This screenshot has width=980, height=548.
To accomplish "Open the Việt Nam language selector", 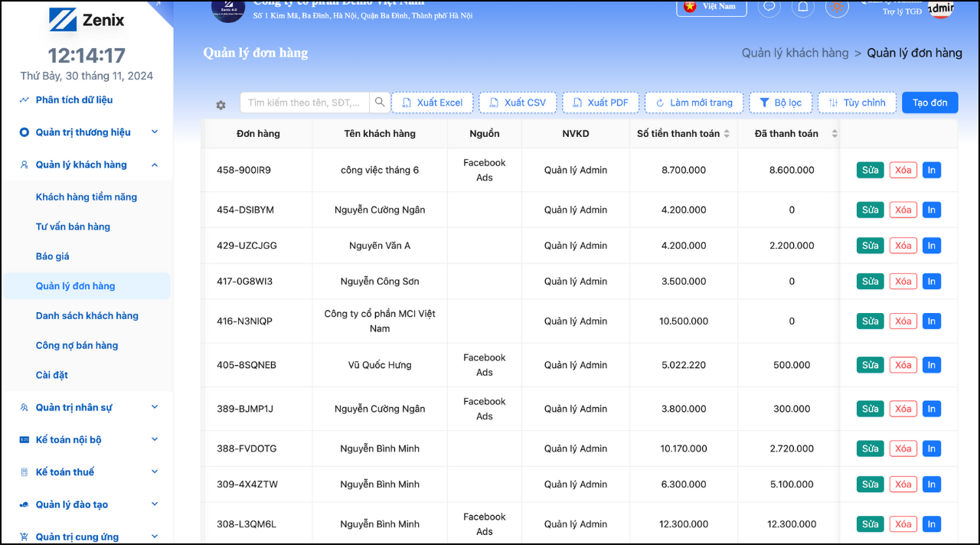I will [711, 7].
